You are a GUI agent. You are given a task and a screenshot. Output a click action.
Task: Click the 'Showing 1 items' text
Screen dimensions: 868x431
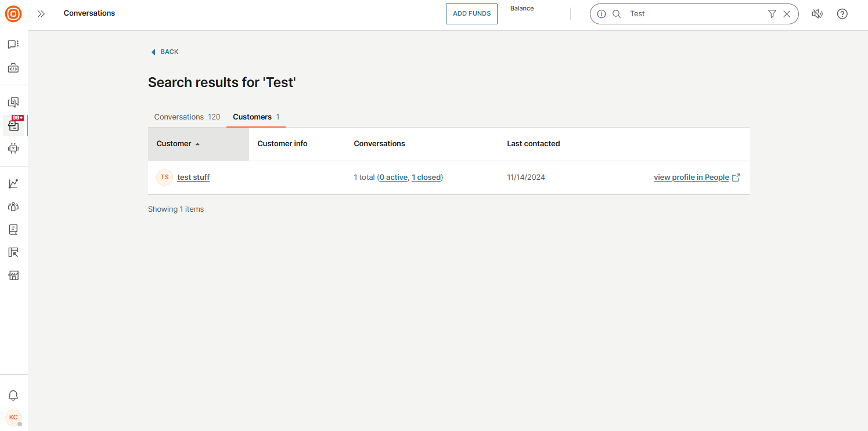tap(176, 209)
